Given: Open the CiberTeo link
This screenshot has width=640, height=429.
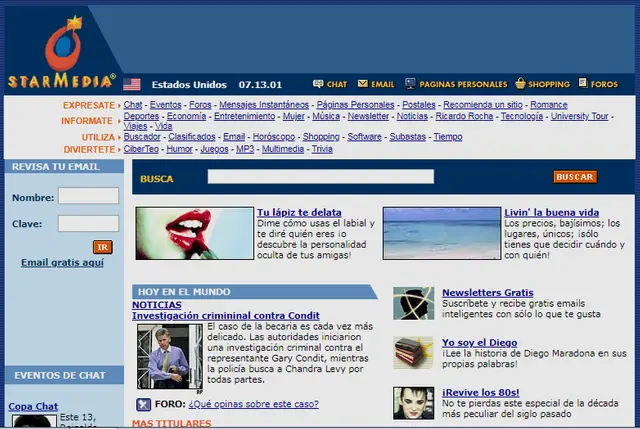Looking at the screenshot, I should pos(141,149).
